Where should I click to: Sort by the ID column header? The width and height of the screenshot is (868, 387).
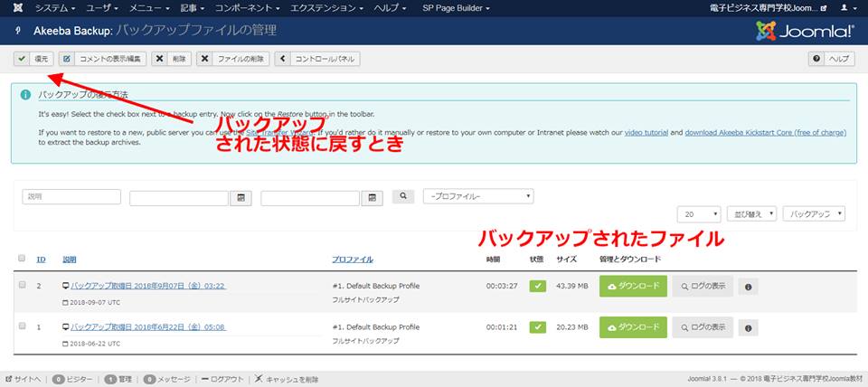(x=41, y=260)
